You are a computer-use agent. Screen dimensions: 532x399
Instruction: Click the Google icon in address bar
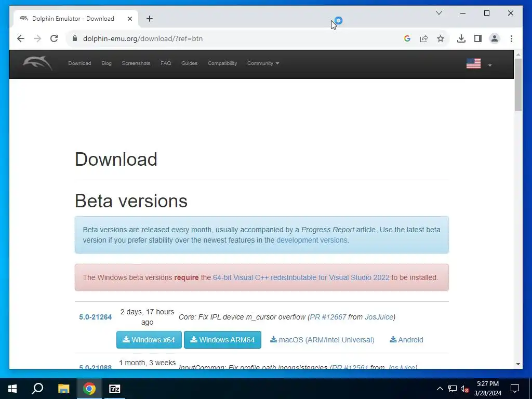click(407, 38)
